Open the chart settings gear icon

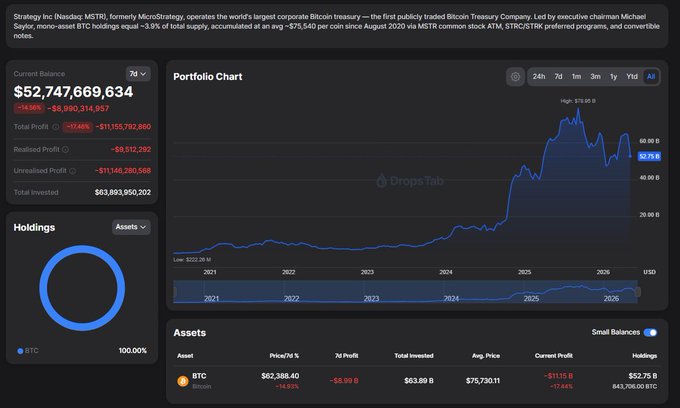coord(515,77)
